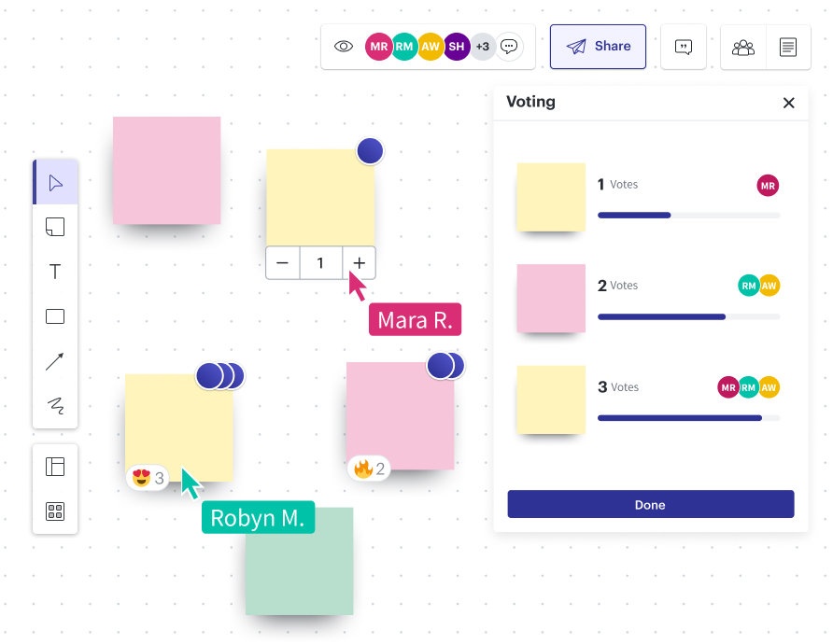Select the sticky note tool

click(x=54, y=227)
